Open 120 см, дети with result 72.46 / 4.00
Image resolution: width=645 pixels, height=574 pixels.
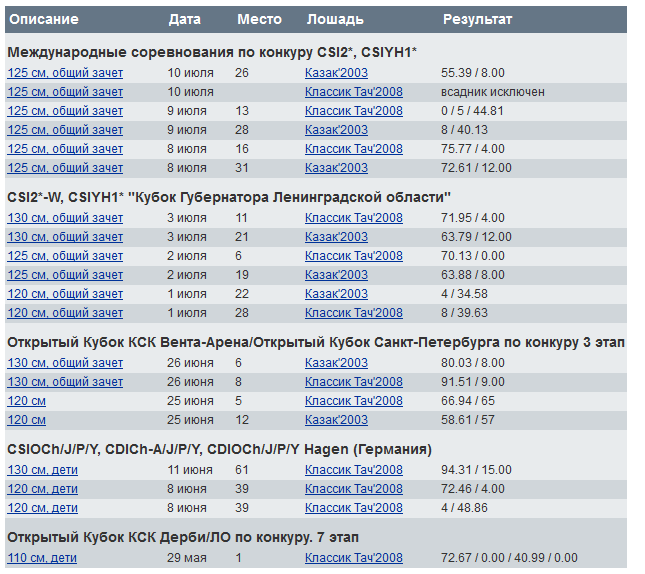pyautogui.click(x=42, y=489)
